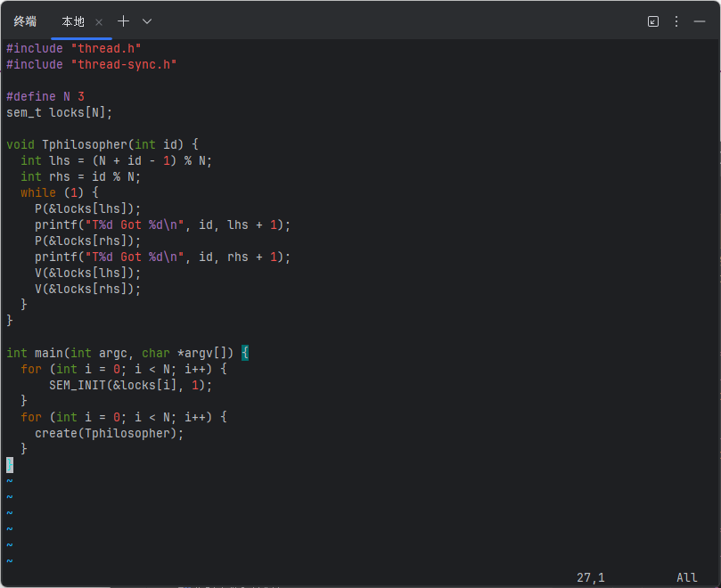
Task: Click the 终端 panel title
Action: [x=25, y=21]
